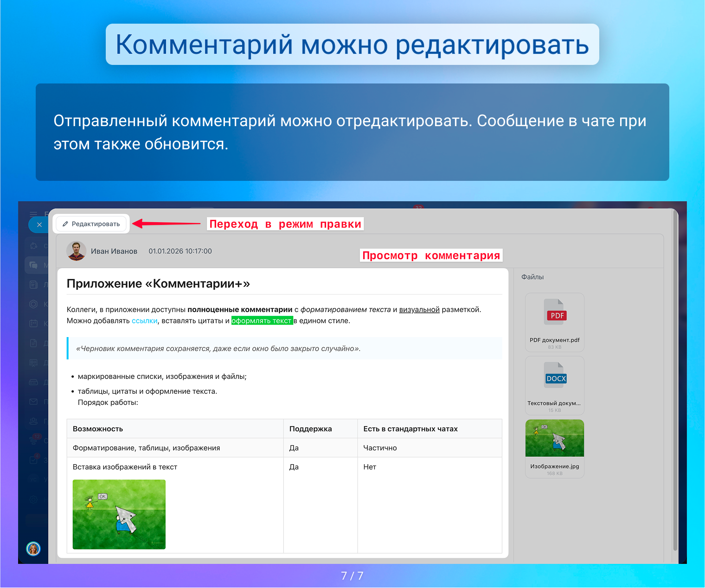Click Иван Иванов's profile photo
Image resolution: width=705 pixels, height=588 pixels.
coord(76,251)
